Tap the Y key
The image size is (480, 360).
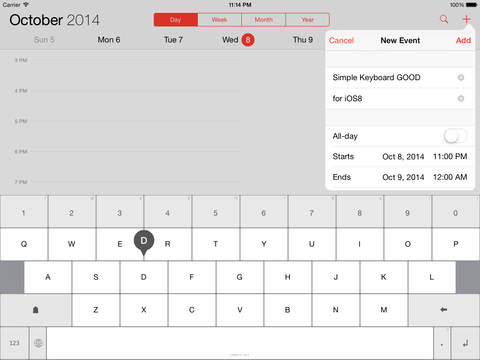pyautogui.click(x=264, y=244)
